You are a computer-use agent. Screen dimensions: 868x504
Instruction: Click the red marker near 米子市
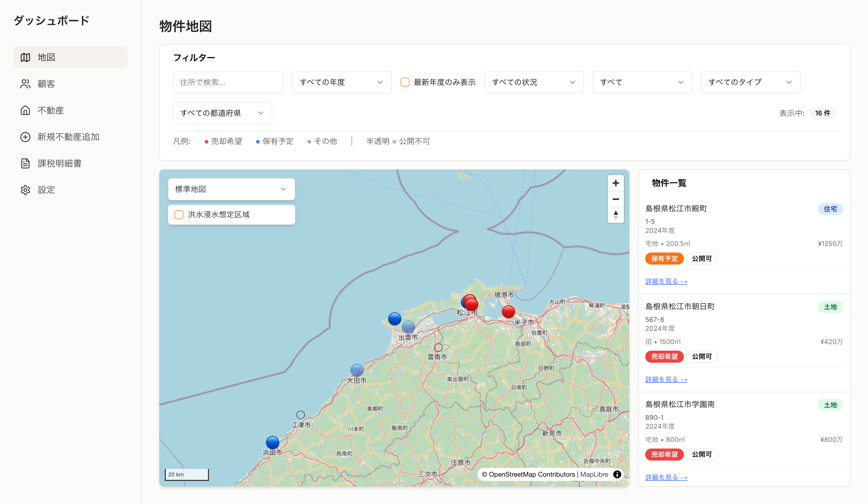[508, 311]
